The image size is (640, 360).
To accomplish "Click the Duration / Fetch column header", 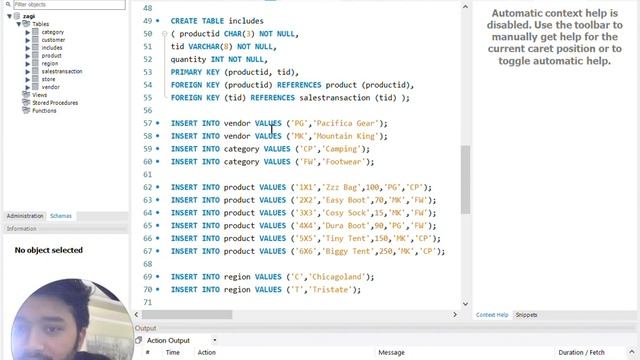I will pos(582,353).
